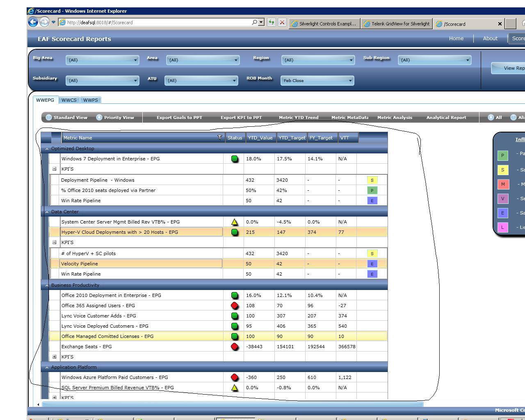Stop loading with the red X icon
Viewport: 525px width, 420px height.
(x=282, y=23)
